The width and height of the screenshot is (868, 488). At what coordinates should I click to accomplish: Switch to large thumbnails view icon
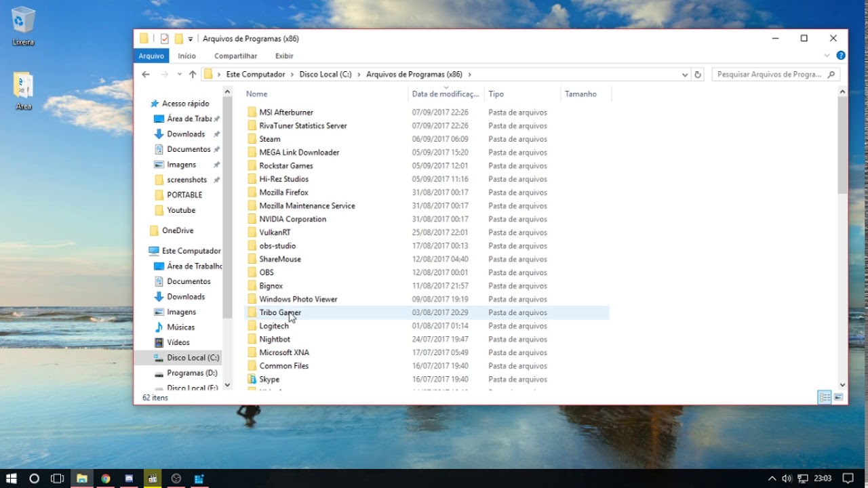839,398
